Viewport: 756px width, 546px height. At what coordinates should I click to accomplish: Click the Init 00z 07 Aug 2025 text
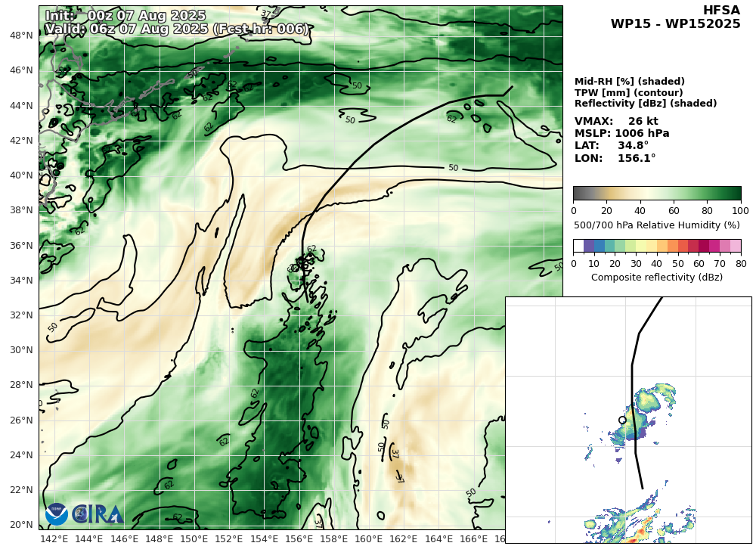point(125,16)
